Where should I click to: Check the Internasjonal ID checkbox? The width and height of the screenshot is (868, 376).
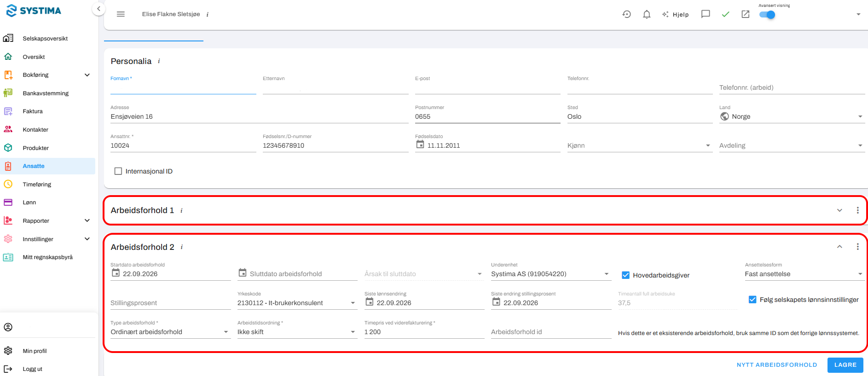pyautogui.click(x=118, y=171)
